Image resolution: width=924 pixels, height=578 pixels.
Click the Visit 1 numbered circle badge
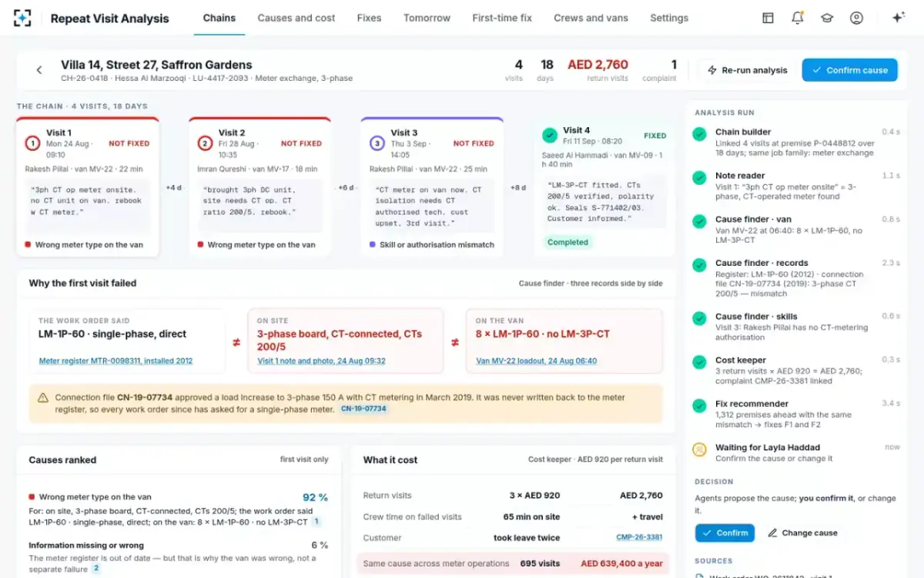point(32,143)
